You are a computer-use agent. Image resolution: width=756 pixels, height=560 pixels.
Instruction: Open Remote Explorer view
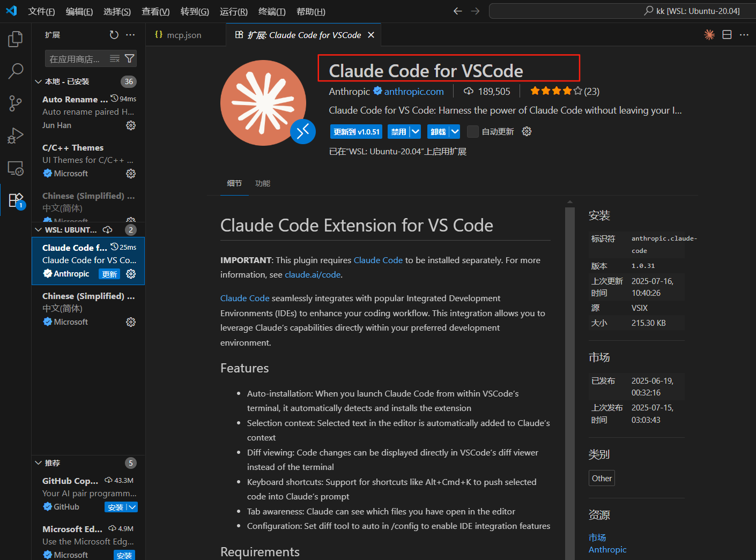click(x=16, y=168)
